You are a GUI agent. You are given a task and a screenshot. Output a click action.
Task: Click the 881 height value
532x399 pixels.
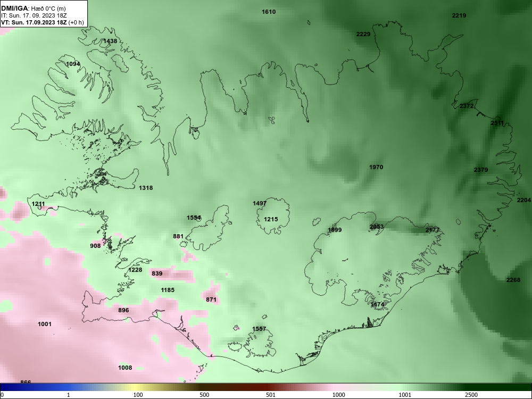(178, 237)
